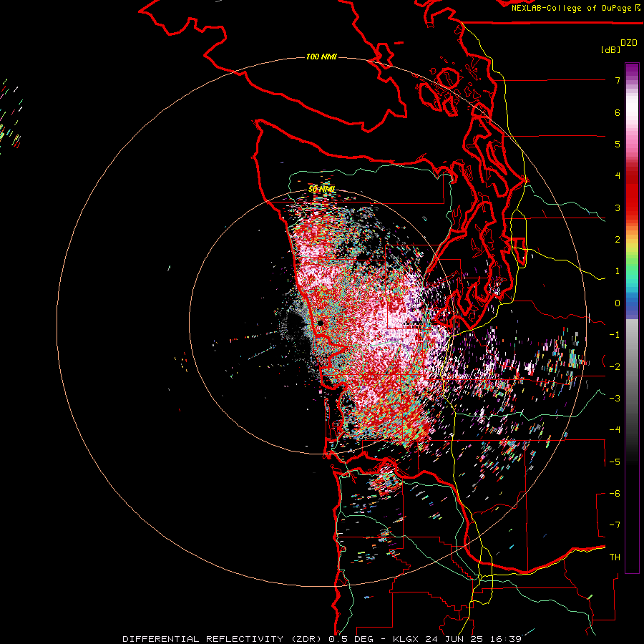Click the 16:39 time stamp
Image resolution: width=644 pixels, height=644 pixels.
tap(504, 639)
